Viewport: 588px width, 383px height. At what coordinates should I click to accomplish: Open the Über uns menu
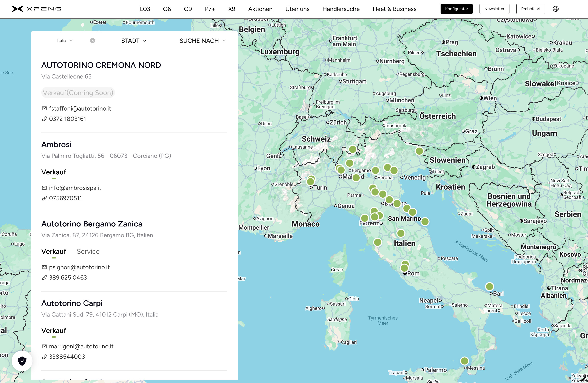pyautogui.click(x=297, y=9)
